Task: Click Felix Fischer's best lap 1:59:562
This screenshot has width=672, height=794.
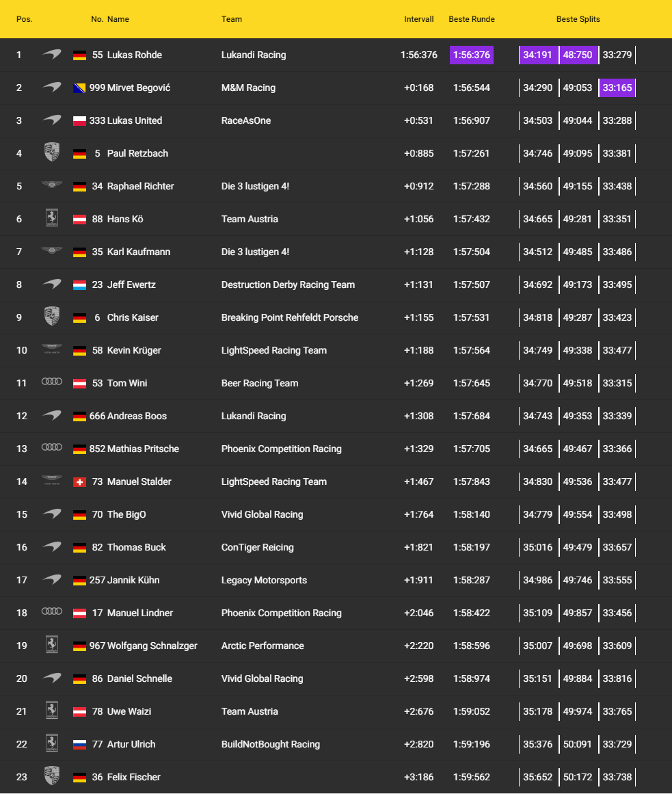Action: coord(472,777)
